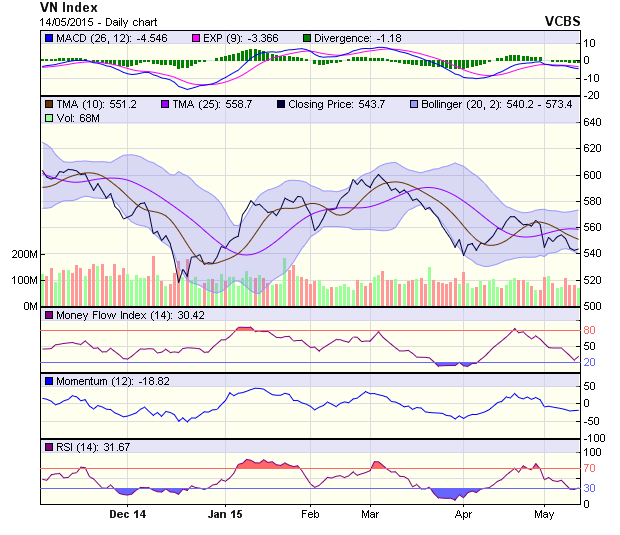Click the brown TMA (10) legend marker

coord(48,104)
